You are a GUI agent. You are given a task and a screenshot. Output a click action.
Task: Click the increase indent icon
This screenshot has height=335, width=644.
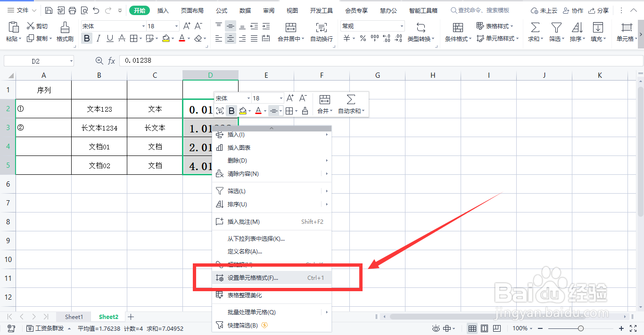266,26
